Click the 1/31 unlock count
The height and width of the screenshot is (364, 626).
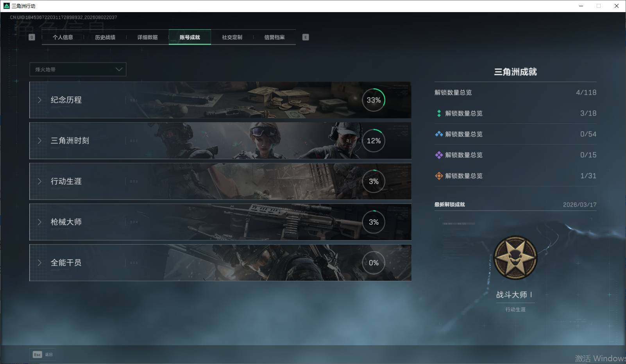pos(588,176)
